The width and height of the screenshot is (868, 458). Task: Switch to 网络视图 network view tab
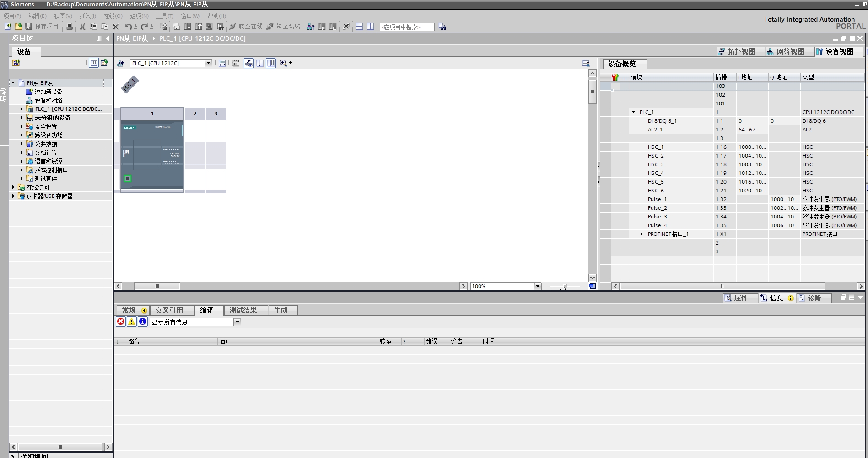pos(789,52)
